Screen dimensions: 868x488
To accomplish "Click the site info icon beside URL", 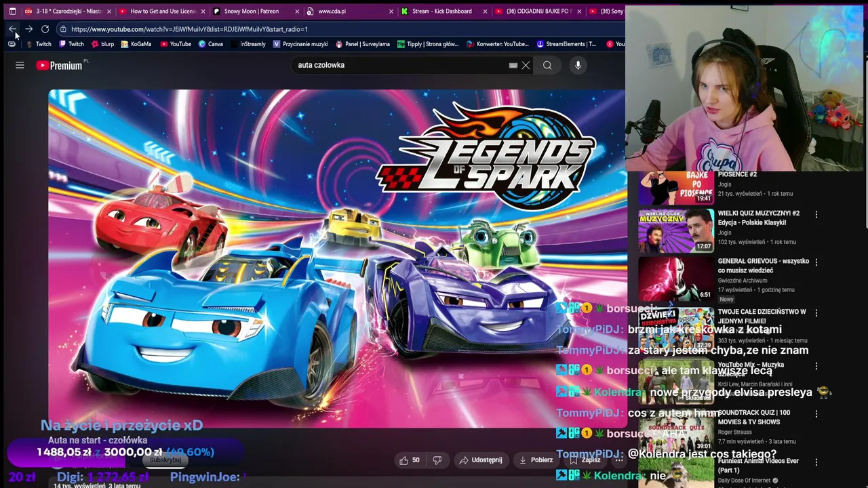I will pos(62,29).
